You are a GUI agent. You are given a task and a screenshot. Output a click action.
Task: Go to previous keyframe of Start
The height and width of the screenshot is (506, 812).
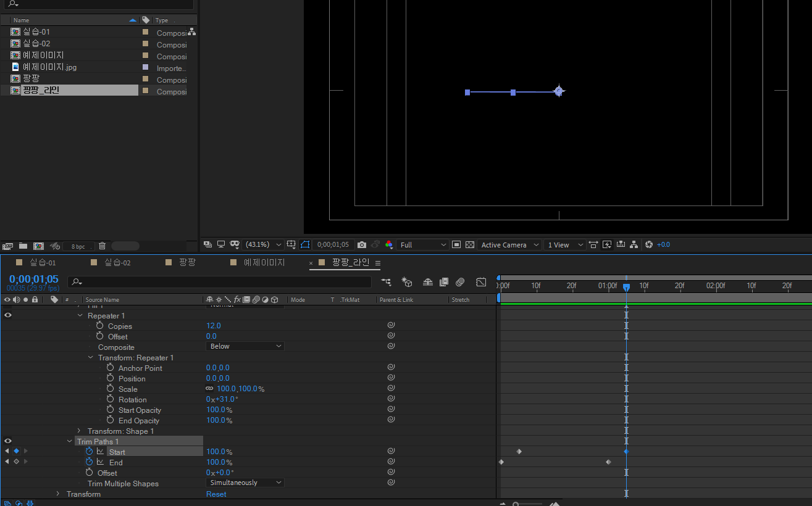[x=7, y=451]
